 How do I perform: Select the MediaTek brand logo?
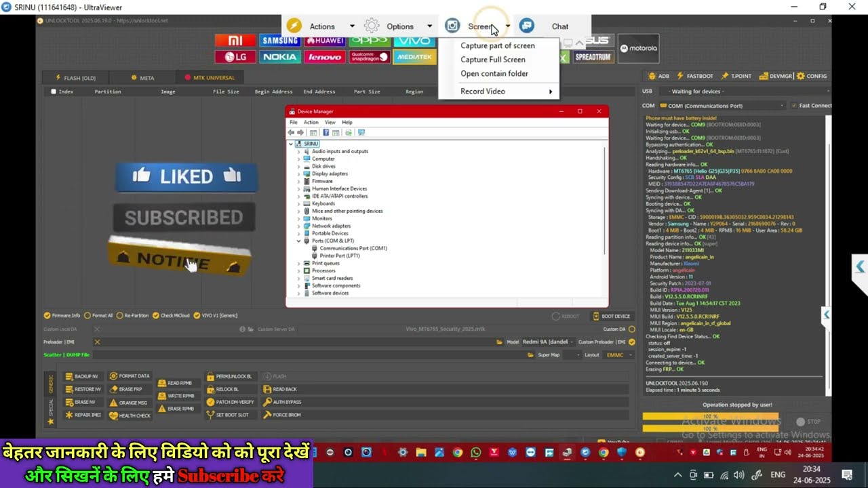click(414, 57)
